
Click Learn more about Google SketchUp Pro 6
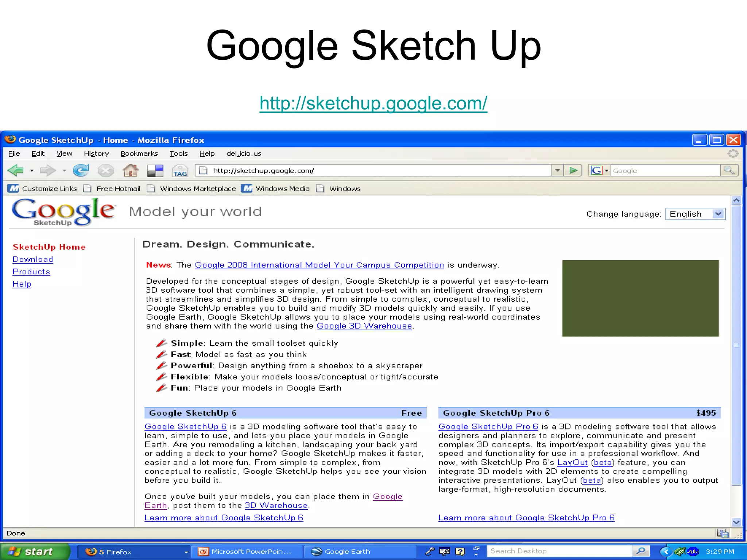click(526, 518)
